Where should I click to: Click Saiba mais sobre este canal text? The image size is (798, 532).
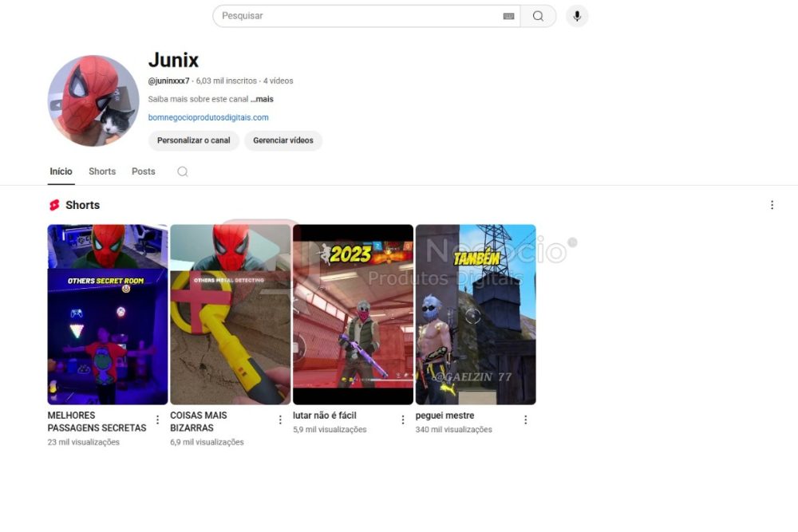[198, 99]
